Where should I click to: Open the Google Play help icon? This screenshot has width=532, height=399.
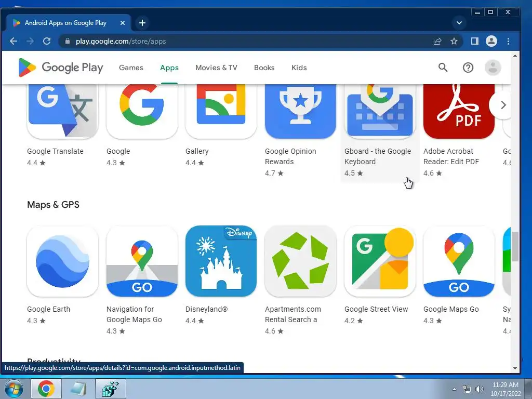[468, 68]
